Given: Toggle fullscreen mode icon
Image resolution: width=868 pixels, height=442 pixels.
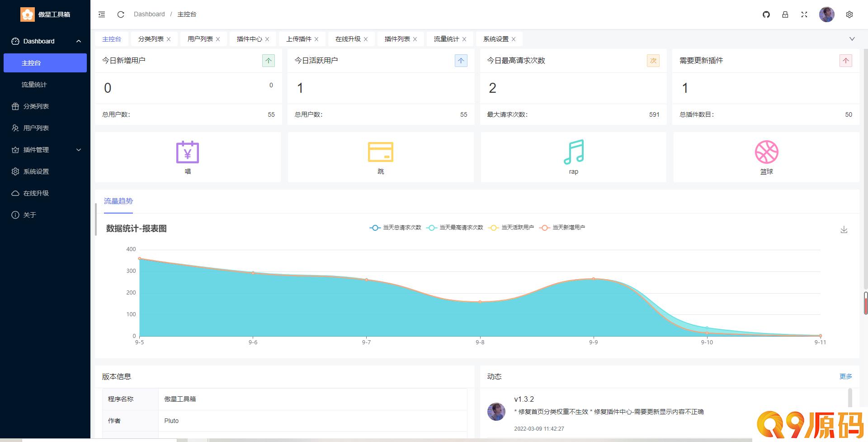Looking at the screenshot, I should coord(804,14).
